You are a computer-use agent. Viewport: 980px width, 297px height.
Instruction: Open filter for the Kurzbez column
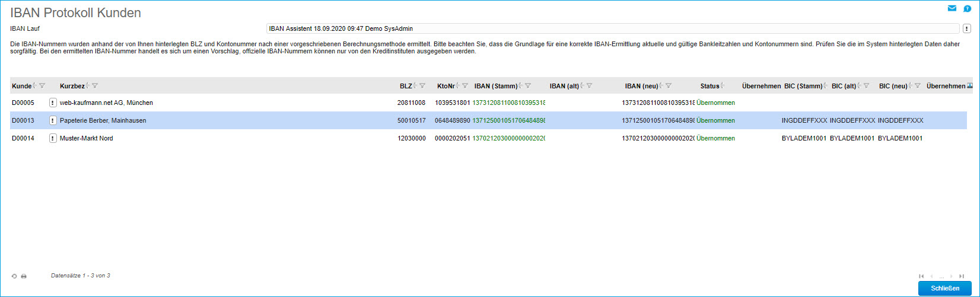click(x=95, y=86)
